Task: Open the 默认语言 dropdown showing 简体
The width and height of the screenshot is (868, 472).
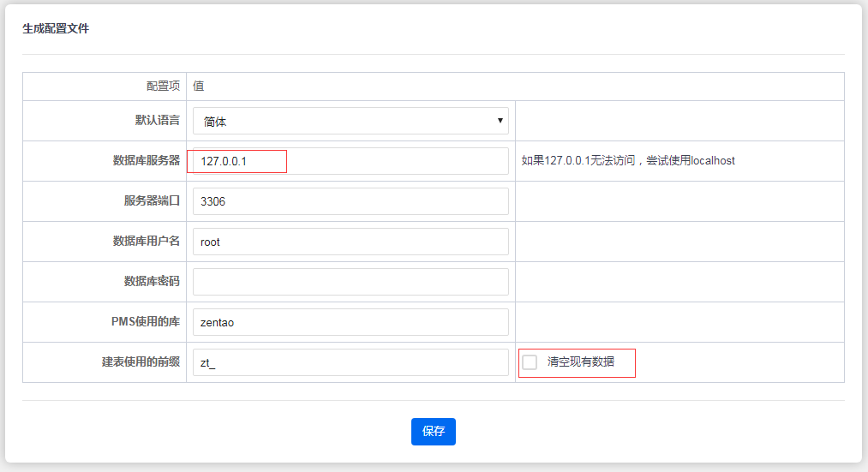Action: coord(350,121)
